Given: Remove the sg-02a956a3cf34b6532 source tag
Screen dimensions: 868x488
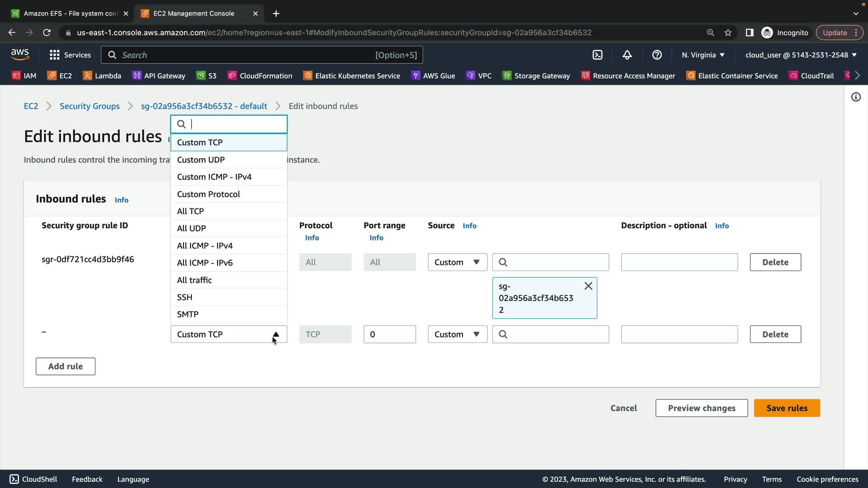Looking at the screenshot, I should (x=588, y=286).
